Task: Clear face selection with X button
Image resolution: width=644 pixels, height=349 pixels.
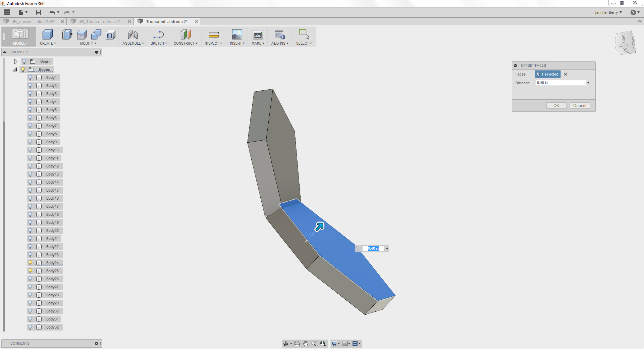Action: click(x=566, y=74)
